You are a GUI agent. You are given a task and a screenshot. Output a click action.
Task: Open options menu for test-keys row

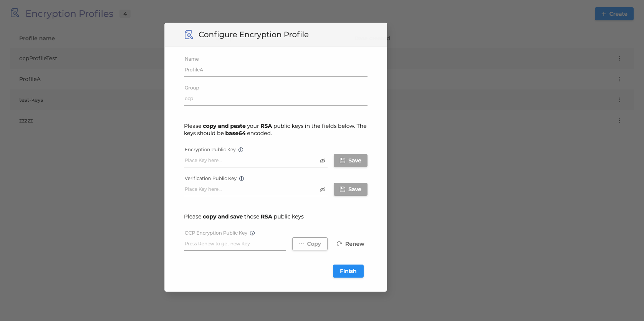coord(619,100)
